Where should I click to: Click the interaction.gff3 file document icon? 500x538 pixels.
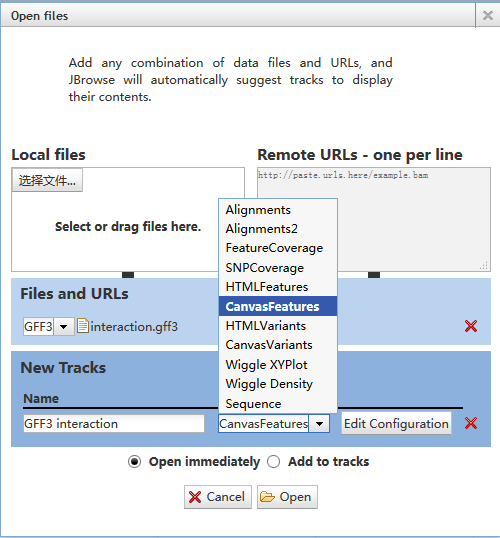click(83, 326)
